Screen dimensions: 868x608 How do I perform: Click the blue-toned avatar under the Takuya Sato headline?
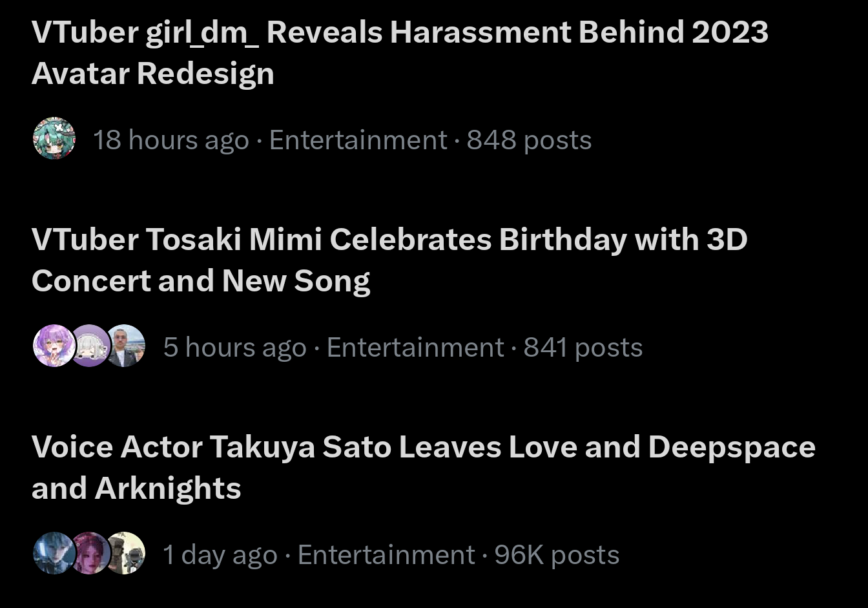pyautogui.click(x=53, y=554)
